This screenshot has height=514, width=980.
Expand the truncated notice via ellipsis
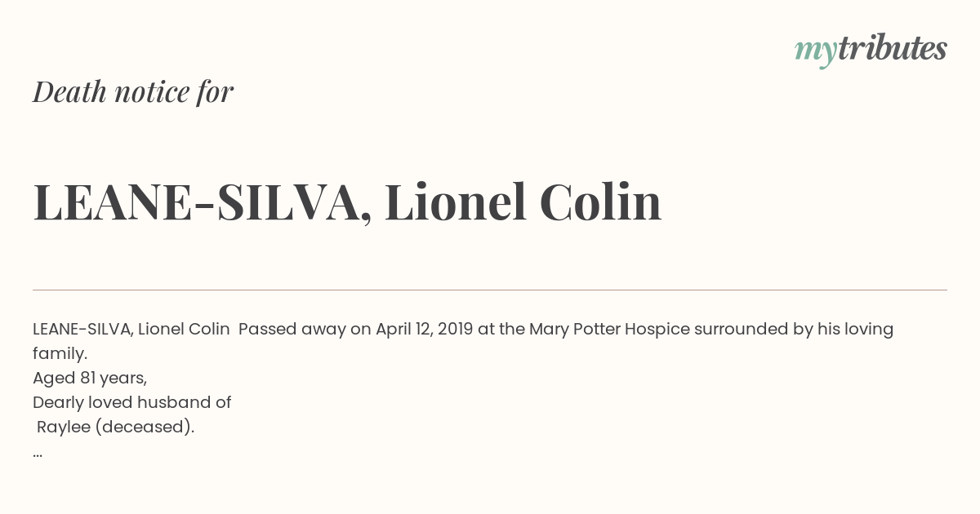click(x=38, y=454)
